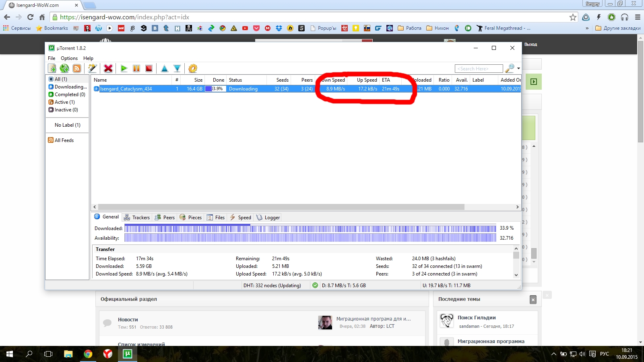Open the File menu in uTorrent
The width and height of the screenshot is (644, 362).
(x=52, y=58)
